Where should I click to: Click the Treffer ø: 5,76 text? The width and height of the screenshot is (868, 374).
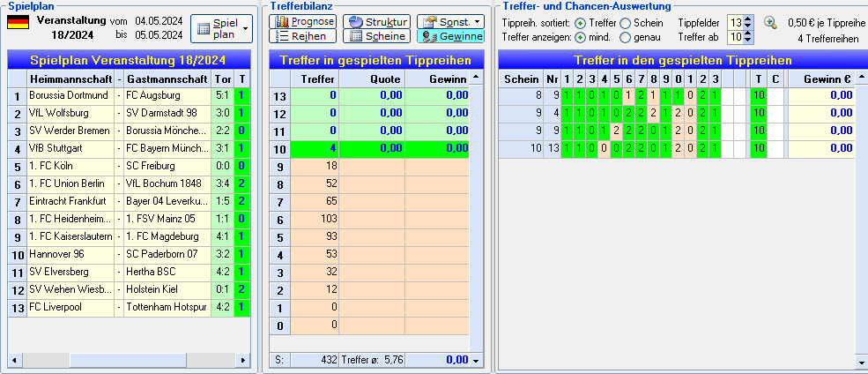click(x=372, y=360)
